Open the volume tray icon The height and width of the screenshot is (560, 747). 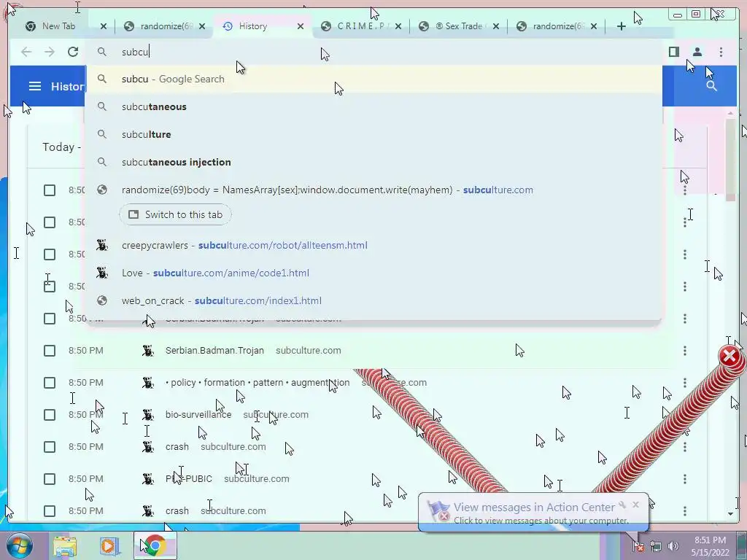(673, 546)
